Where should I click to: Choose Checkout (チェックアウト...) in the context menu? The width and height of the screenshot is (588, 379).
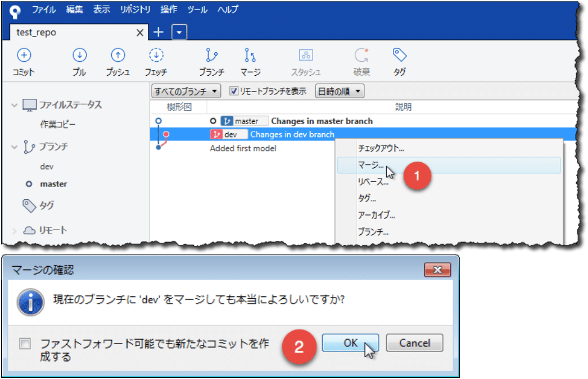pos(449,148)
